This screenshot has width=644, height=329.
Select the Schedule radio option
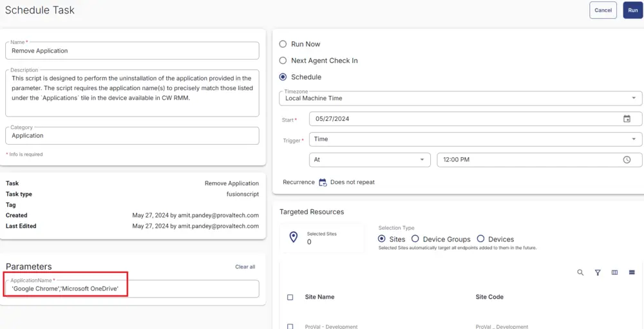[x=283, y=77]
